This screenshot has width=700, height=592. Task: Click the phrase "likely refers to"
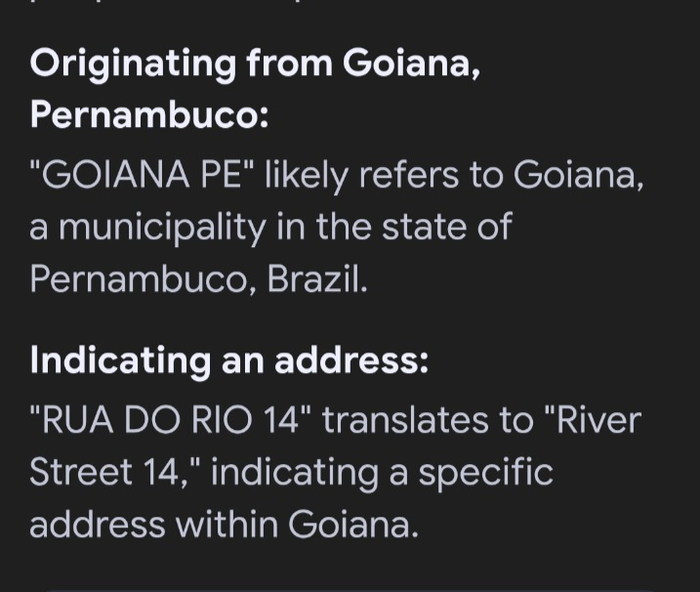[x=384, y=175]
